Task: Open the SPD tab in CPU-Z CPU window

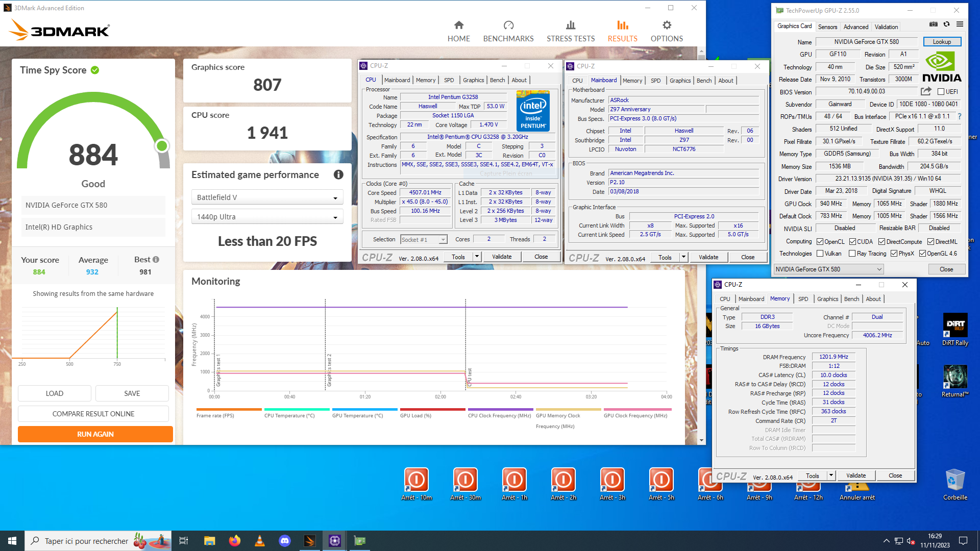Action: pos(449,80)
